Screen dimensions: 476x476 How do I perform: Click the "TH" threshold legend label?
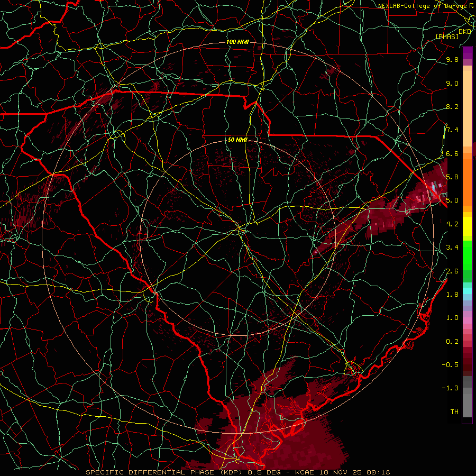coord(454,412)
